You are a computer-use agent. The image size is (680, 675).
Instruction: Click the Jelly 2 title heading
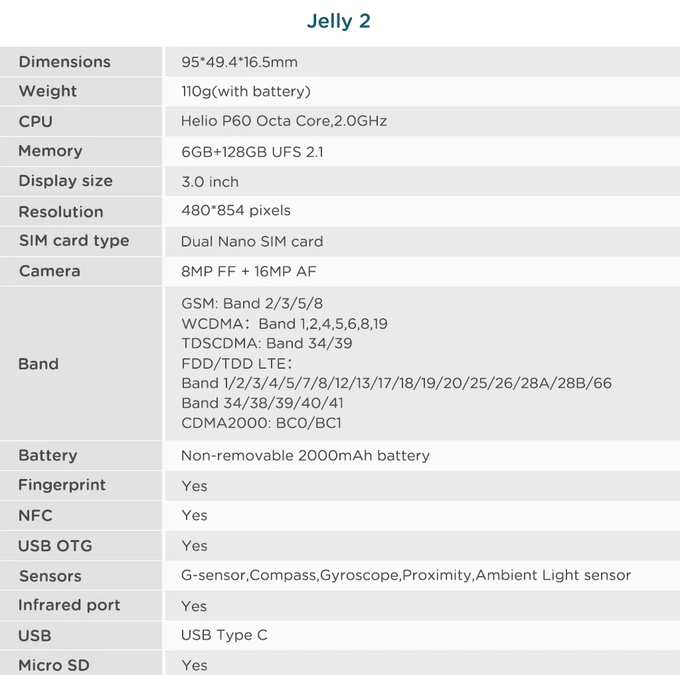(338, 21)
